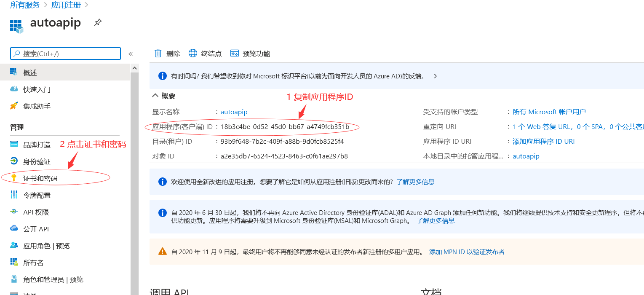Click the preview features icon

pos(235,53)
